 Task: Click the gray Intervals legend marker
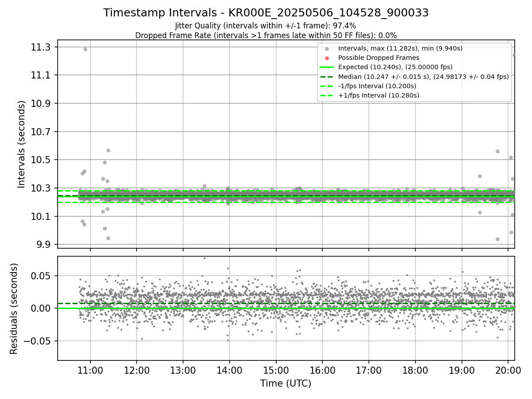[x=327, y=49]
